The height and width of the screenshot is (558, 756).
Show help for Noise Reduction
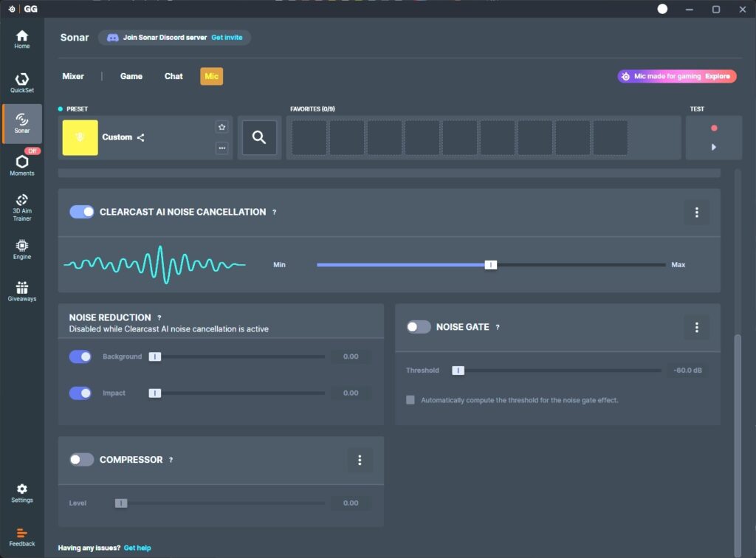pyautogui.click(x=159, y=317)
